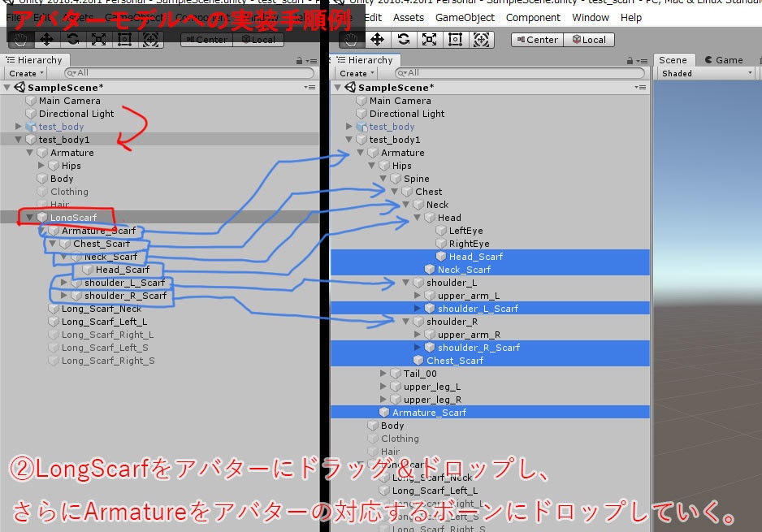762x532 pixels.
Task: Open Create dropdown in left Hierarchy
Action: click(x=27, y=73)
